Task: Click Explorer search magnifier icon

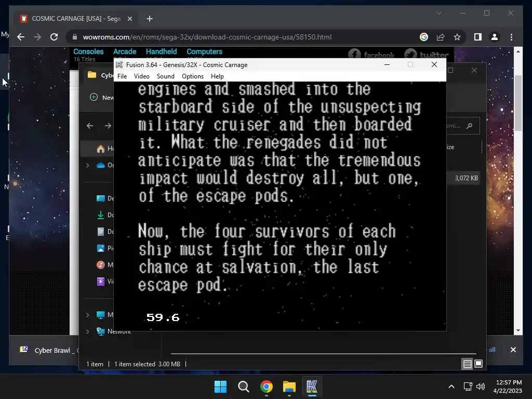Action: [470, 126]
